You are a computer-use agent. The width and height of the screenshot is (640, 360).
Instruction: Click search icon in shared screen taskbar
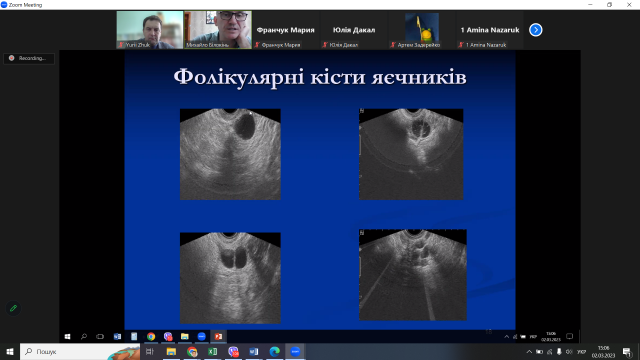click(84, 336)
